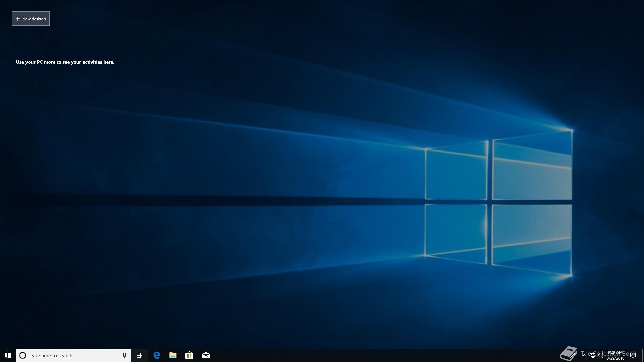This screenshot has width=644, height=362.
Task: Open the Action Center notifications icon
Action: [x=633, y=355]
